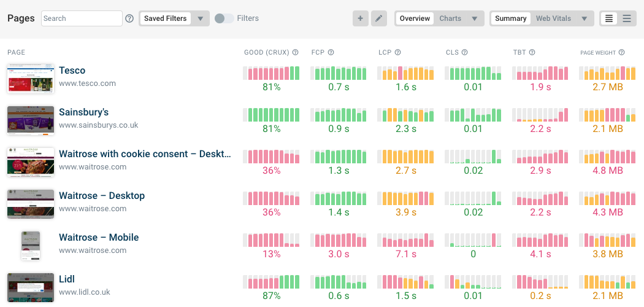Click Tesco's LCP value 1.6 s
This screenshot has height=307, width=644.
coord(406,87)
